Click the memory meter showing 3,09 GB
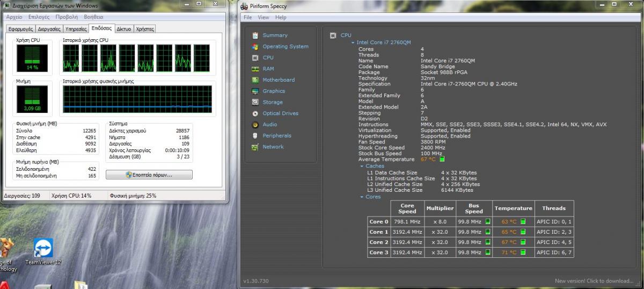 pyautogui.click(x=32, y=99)
